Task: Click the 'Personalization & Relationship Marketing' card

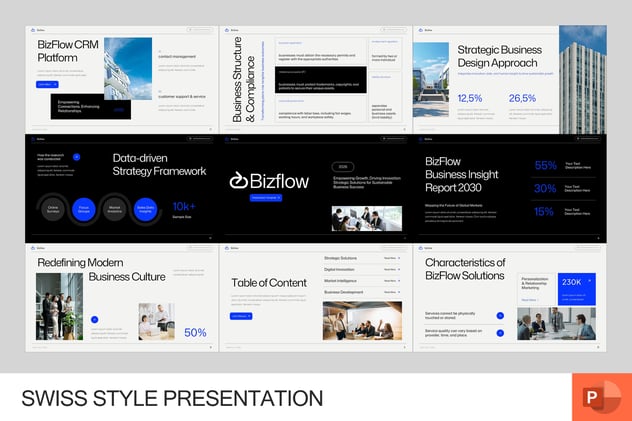Action: [x=536, y=289]
